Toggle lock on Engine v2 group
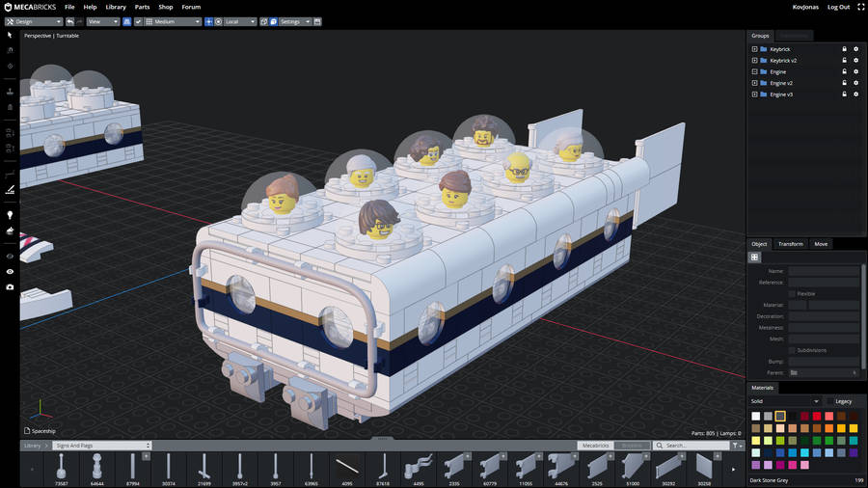 [844, 83]
